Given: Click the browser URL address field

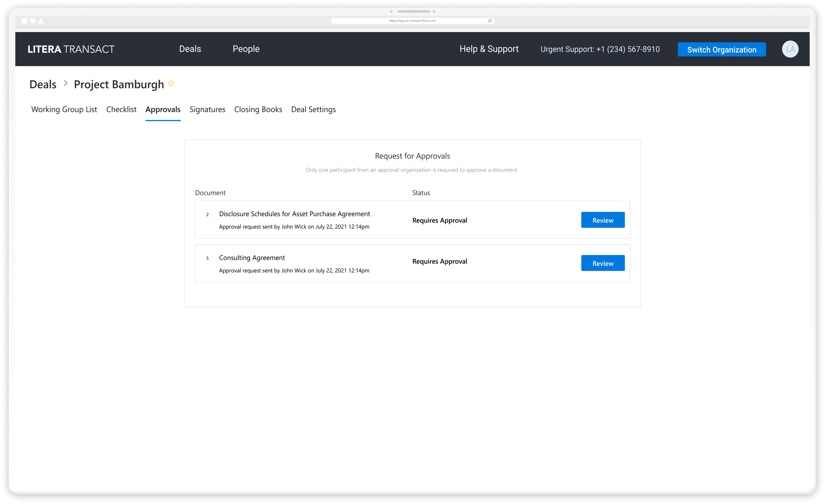Looking at the screenshot, I should [412, 21].
